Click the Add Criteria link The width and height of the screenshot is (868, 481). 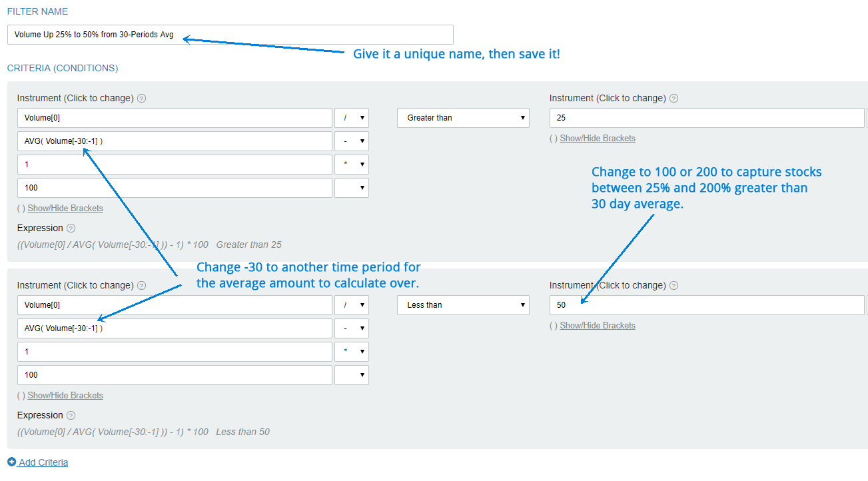coord(43,462)
